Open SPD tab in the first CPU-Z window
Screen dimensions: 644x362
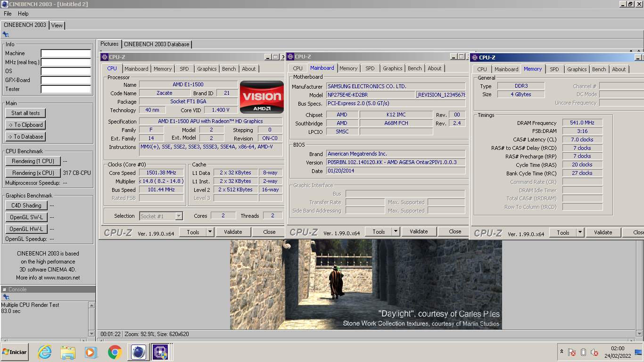(x=184, y=69)
